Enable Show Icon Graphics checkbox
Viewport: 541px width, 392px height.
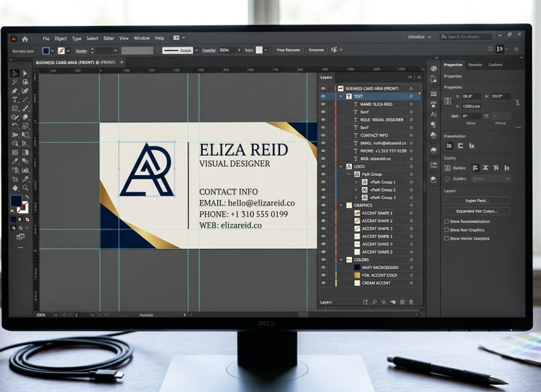tap(447, 230)
